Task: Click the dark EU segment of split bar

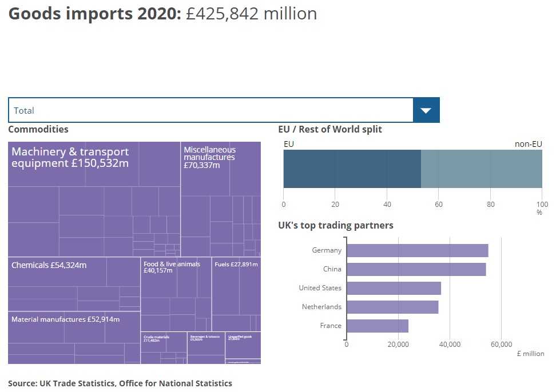Action: pyautogui.click(x=352, y=169)
